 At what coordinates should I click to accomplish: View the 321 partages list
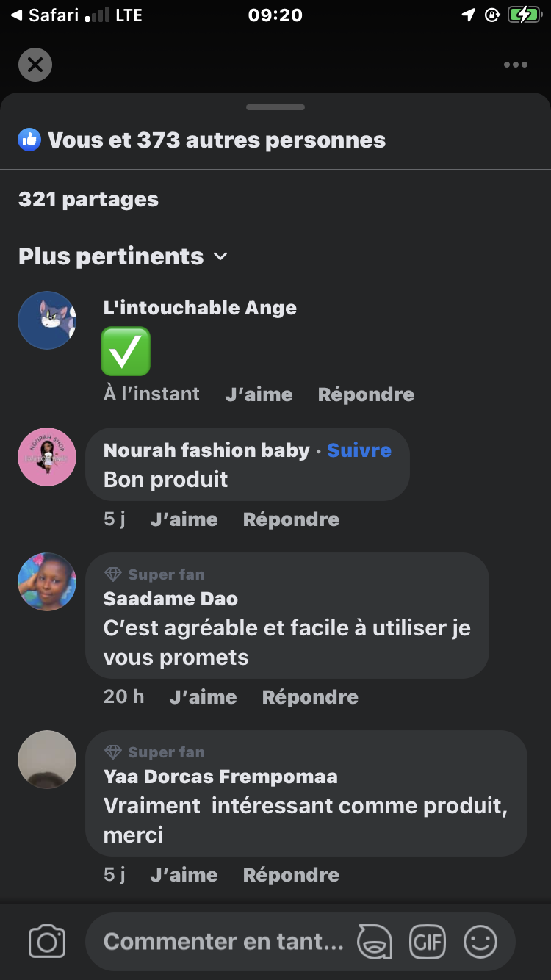coord(88,199)
